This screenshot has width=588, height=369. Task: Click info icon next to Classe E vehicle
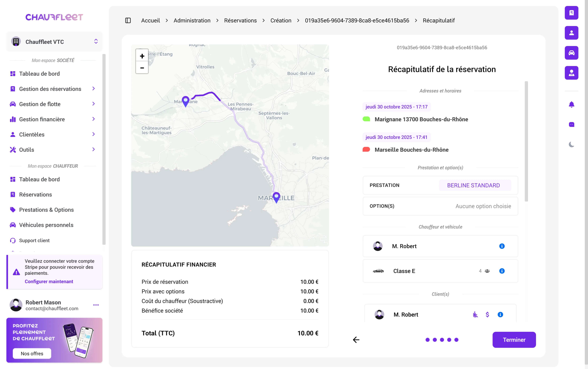click(502, 271)
